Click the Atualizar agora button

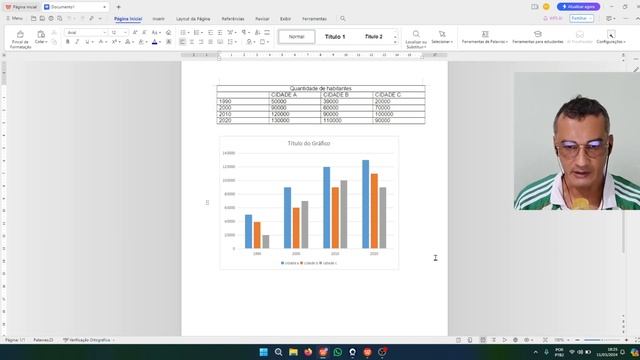[x=578, y=7]
